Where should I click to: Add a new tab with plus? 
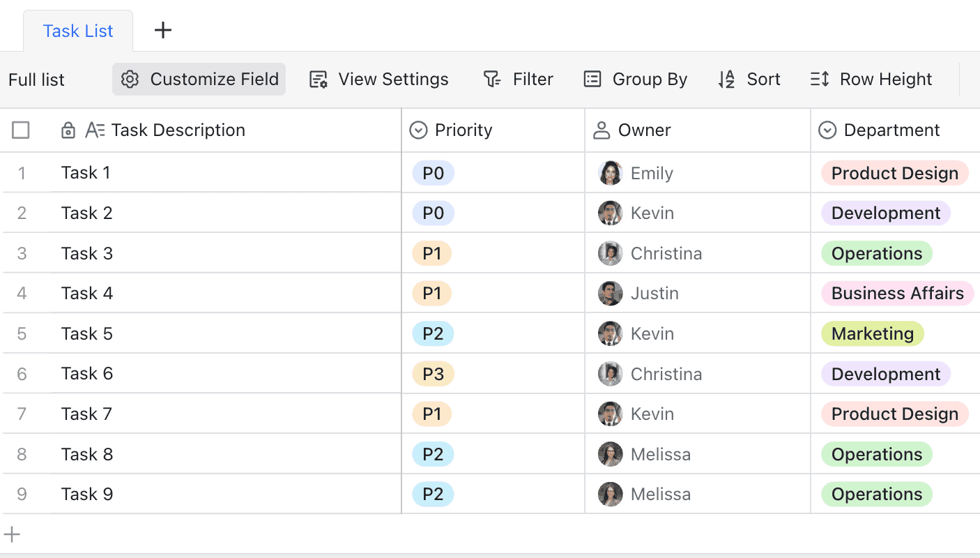click(162, 30)
